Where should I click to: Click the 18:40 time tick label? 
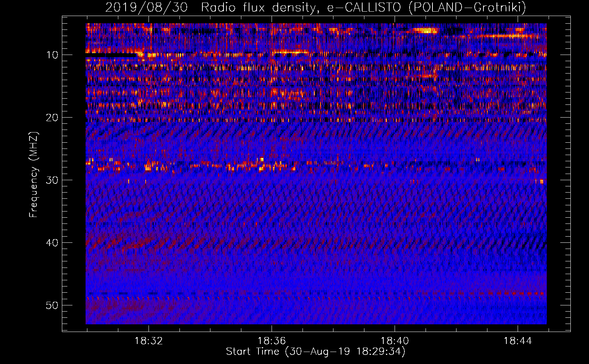click(x=395, y=341)
